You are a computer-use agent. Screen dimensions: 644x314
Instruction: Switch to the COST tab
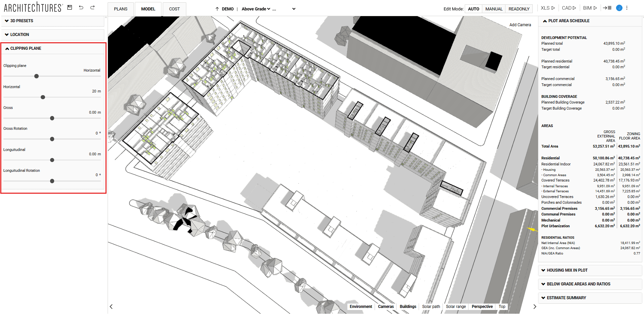(174, 9)
